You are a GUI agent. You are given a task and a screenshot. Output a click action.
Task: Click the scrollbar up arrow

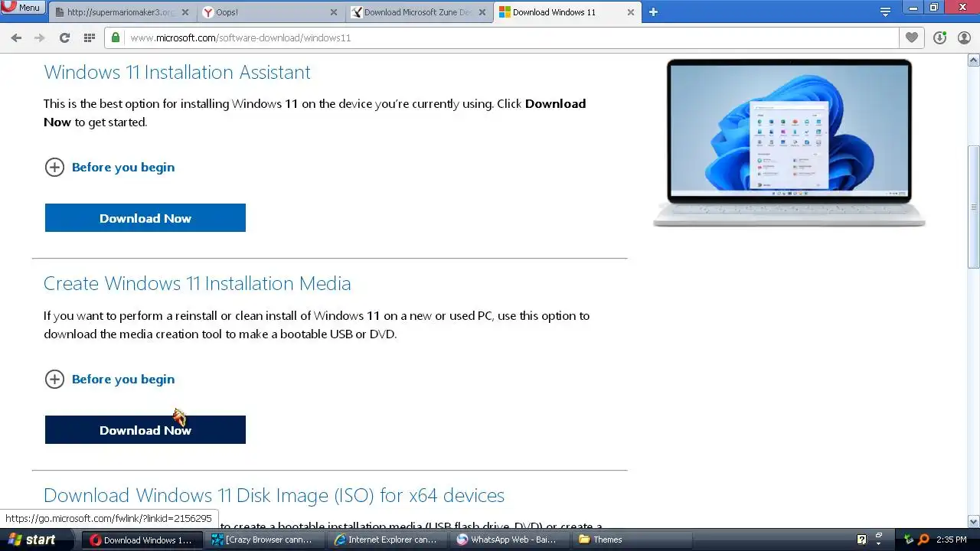coord(974,60)
